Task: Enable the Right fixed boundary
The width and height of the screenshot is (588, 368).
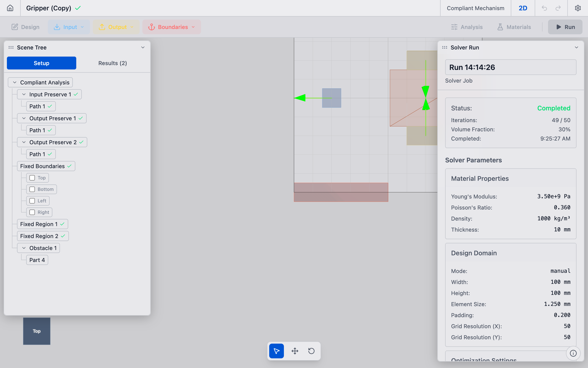Action: click(32, 212)
